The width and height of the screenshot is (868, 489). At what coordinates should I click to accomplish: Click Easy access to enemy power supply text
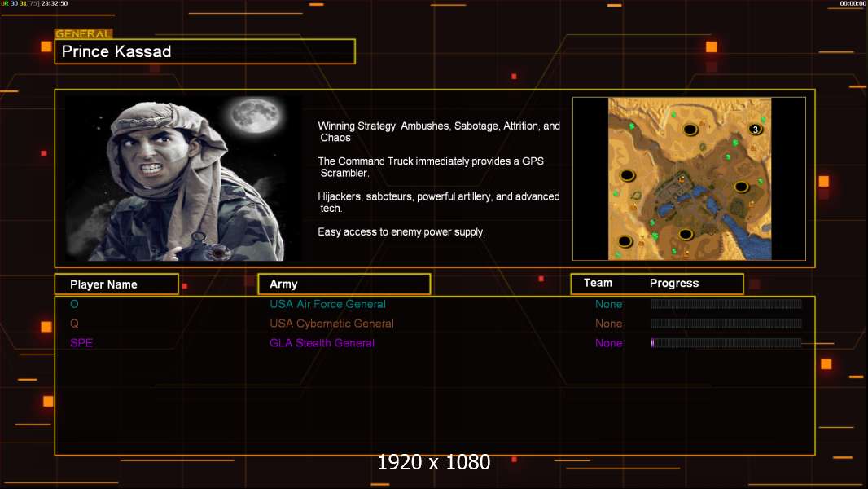(x=401, y=232)
